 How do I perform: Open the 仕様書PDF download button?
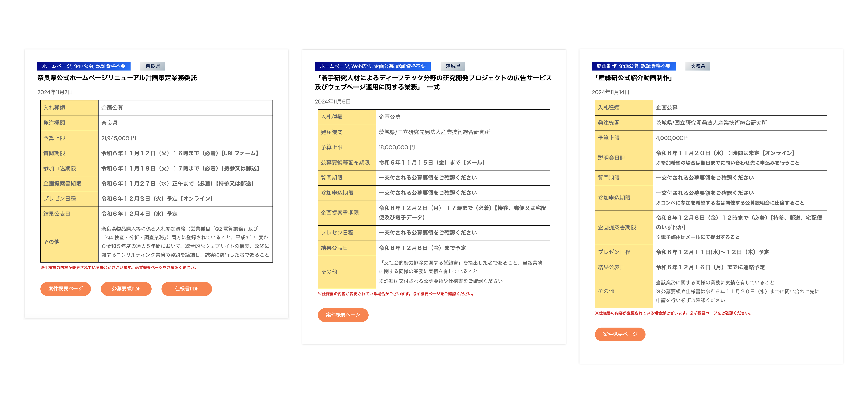click(187, 289)
